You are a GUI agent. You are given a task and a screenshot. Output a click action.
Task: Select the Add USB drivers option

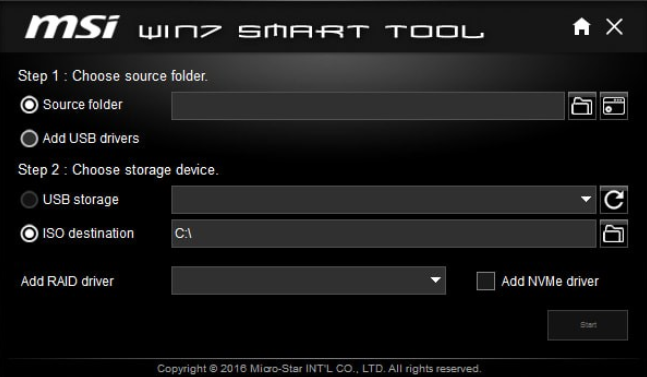[29, 139]
